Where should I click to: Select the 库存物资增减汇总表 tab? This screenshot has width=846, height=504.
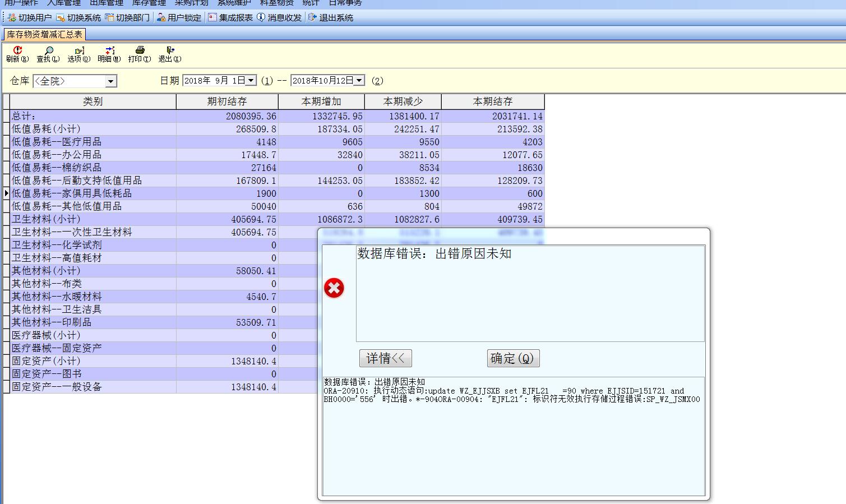point(44,34)
